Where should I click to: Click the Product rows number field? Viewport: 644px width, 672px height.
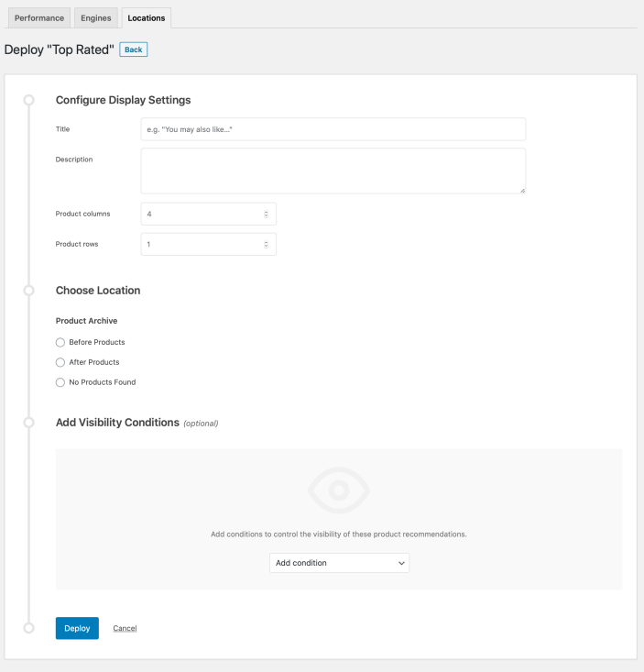pos(209,244)
